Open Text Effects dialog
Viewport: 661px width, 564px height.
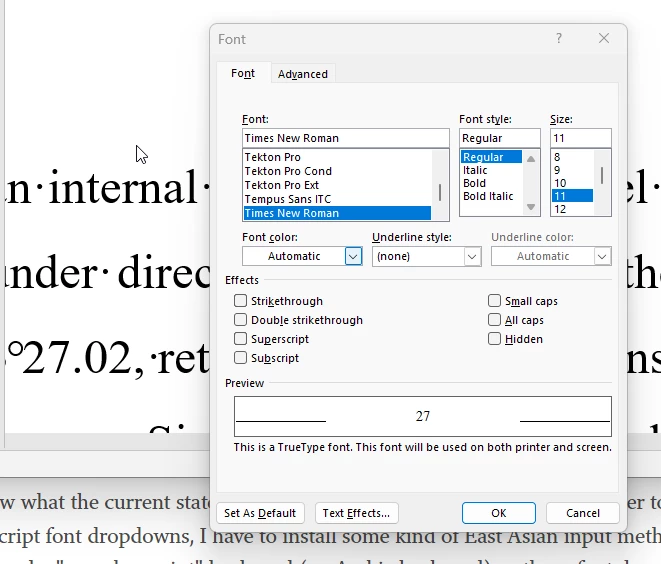tap(356, 513)
